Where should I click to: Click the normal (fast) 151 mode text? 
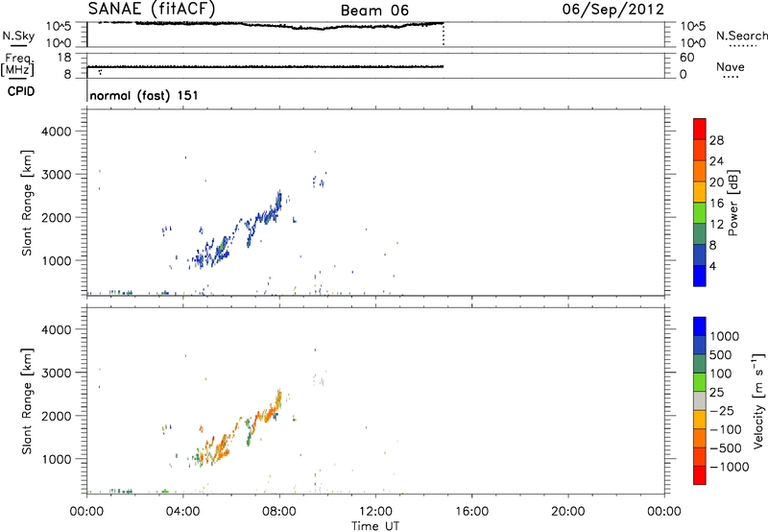click(x=144, y=95)
